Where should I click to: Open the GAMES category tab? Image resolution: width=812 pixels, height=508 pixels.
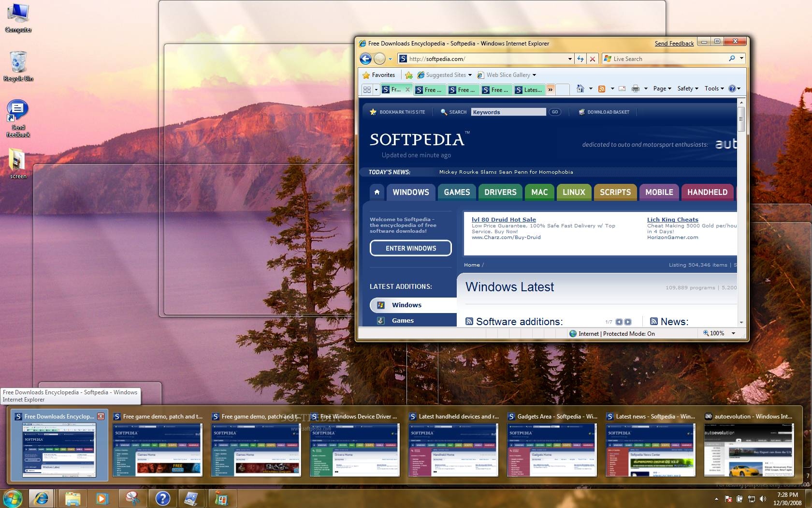coord(457,192)
